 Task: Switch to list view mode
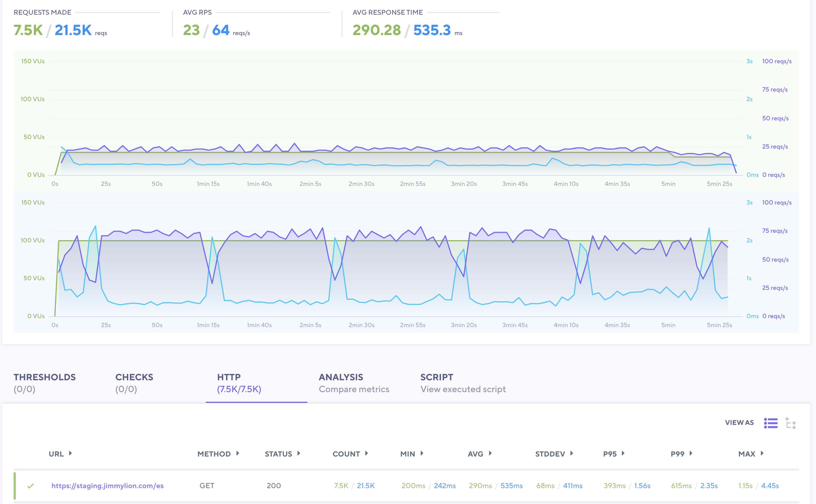(771, 423)
